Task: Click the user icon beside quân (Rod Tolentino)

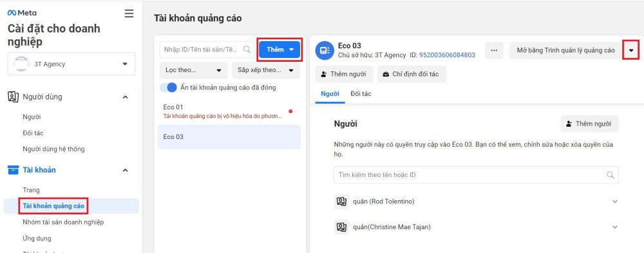Action: tap(341, 201)
